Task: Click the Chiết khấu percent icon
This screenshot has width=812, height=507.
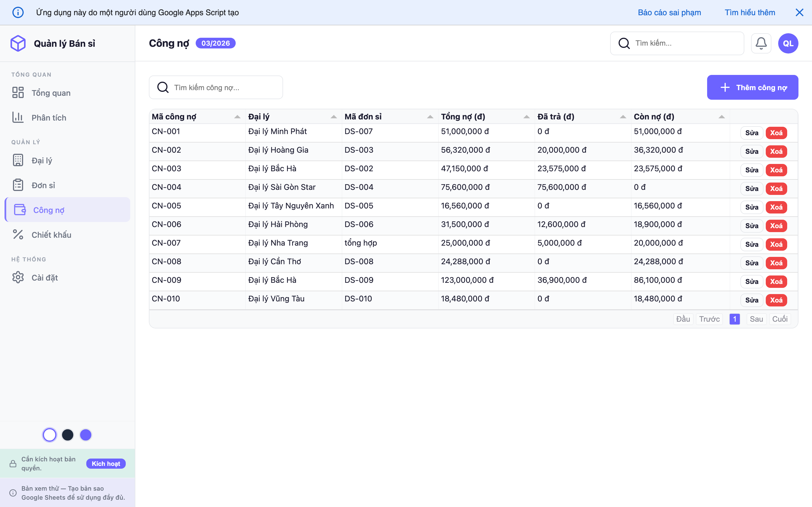Action: tap(18, 234)
